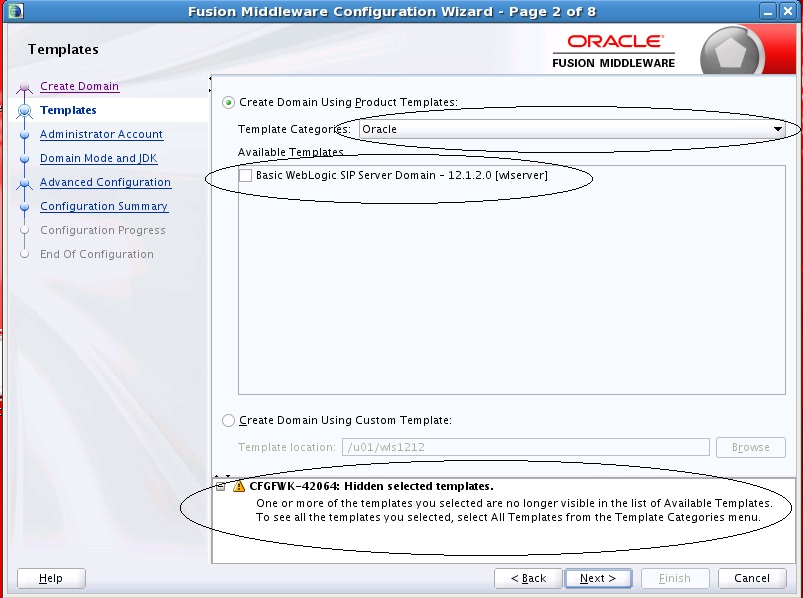Click the Domain Mode and JDK node icon
Viewport: 803px width, 598px height.
click(x=24, y=159)
